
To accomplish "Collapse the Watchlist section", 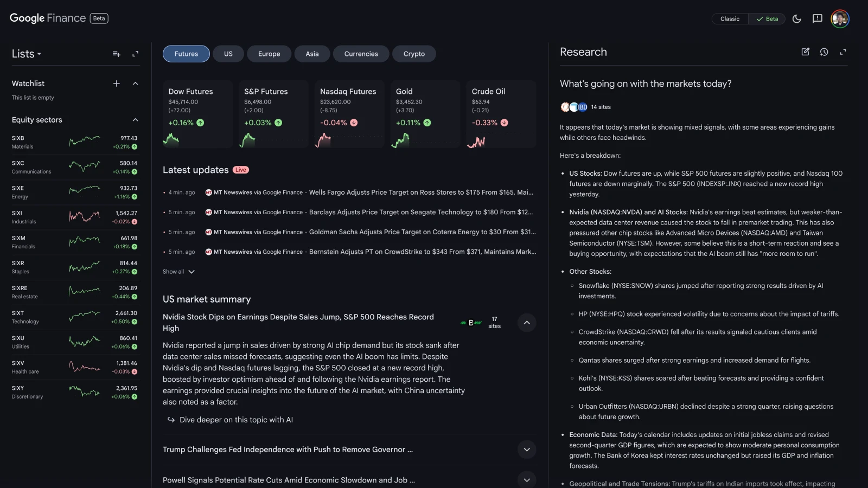I will (135, 84).
